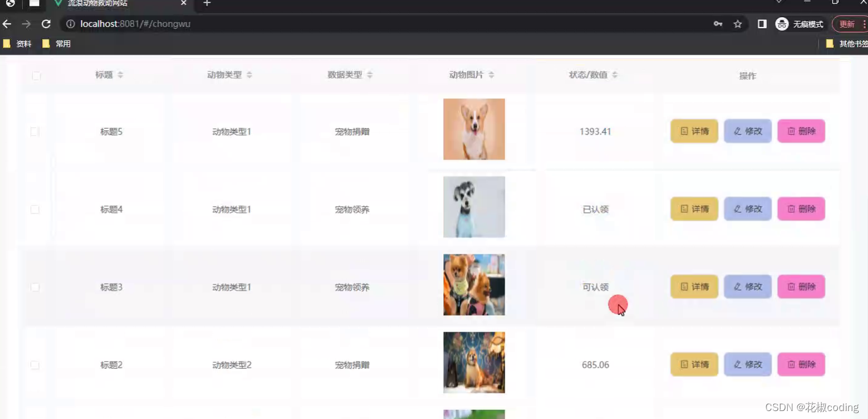Viewport: 868px width, 419px height.
Task: Toggle the browser side panel icon
Action: 762,24
